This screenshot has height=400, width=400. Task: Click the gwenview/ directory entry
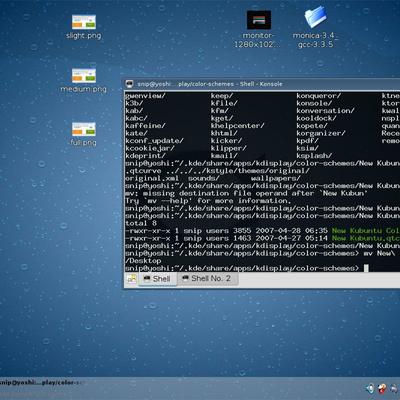(145, 96)
